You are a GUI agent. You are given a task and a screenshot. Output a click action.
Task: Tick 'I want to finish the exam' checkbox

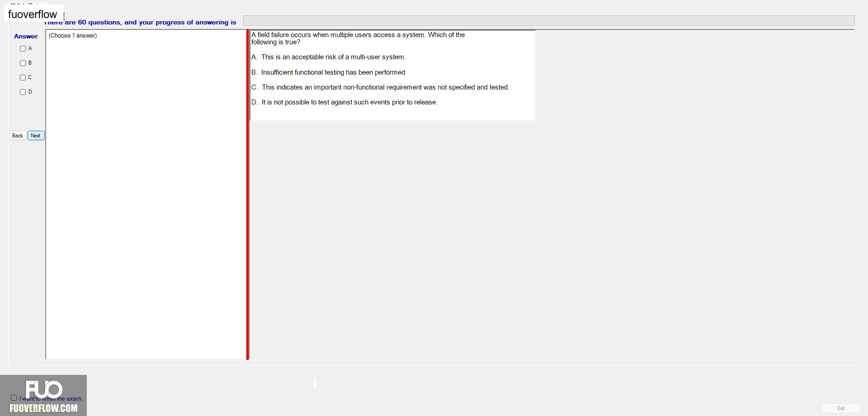click(x=14, y=398)
